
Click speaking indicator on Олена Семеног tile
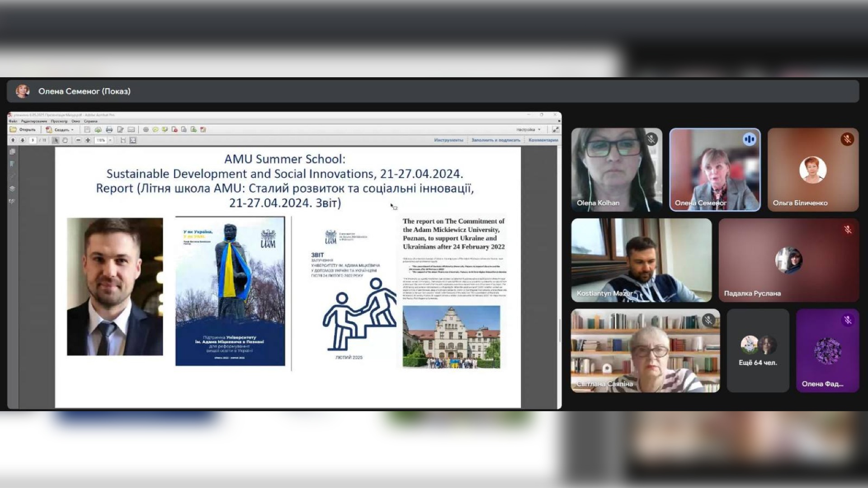point(749,139)
